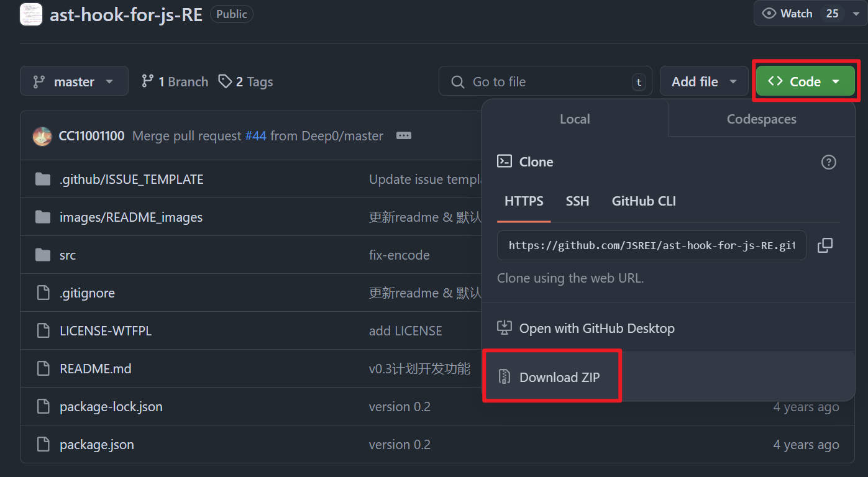Image resolution: width=868 pixels, height=477 pixels.
Task: Open clone help question mark icon
Action: (x=829, y=162)
